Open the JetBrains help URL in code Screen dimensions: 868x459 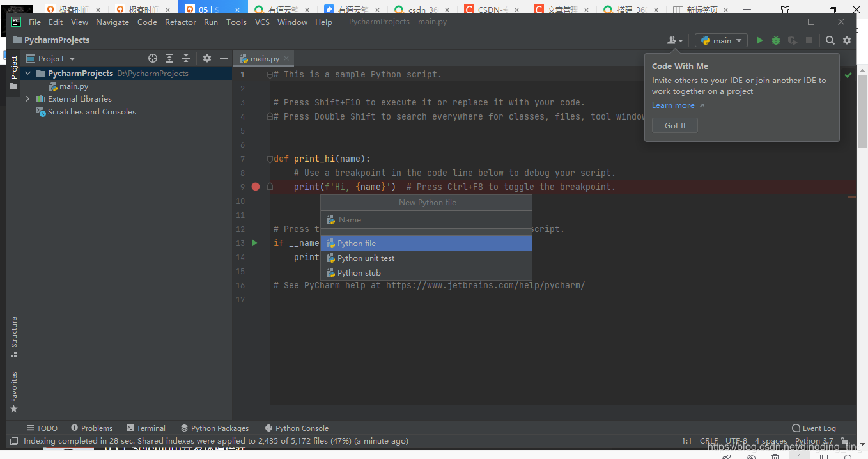click(486, 285)
